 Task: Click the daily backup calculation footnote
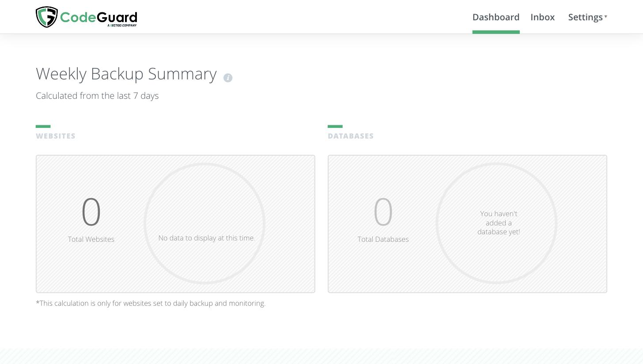(x=151, y=303)
